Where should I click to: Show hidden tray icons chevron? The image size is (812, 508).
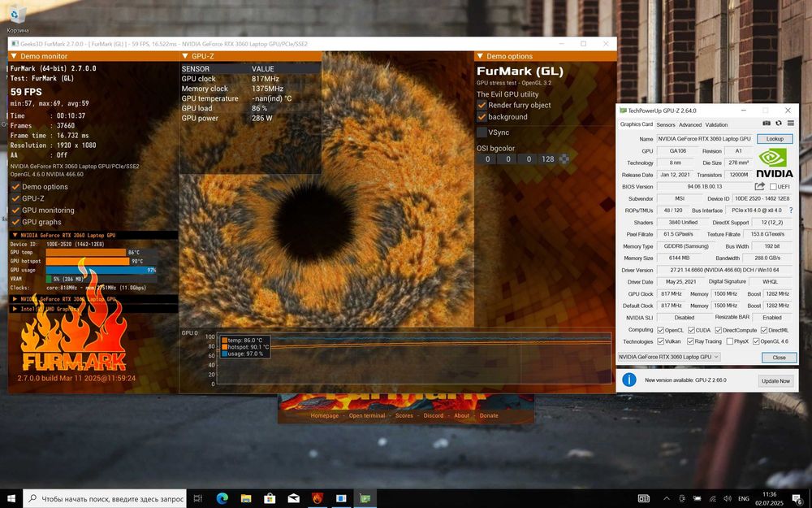pyautogui.click(x=667, y=499)
